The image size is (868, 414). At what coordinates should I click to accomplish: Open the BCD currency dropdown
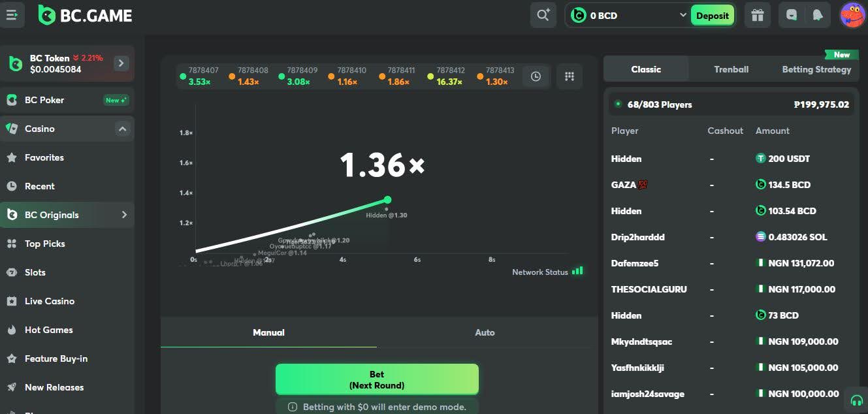(683, 15)
